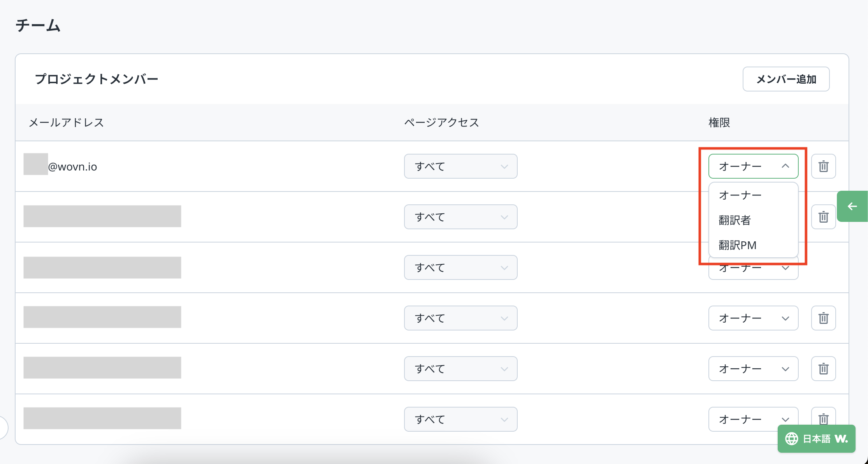Open page access dropdown for @wovn.io row
The height and width of the screenshot is (464, 868).
460,166
